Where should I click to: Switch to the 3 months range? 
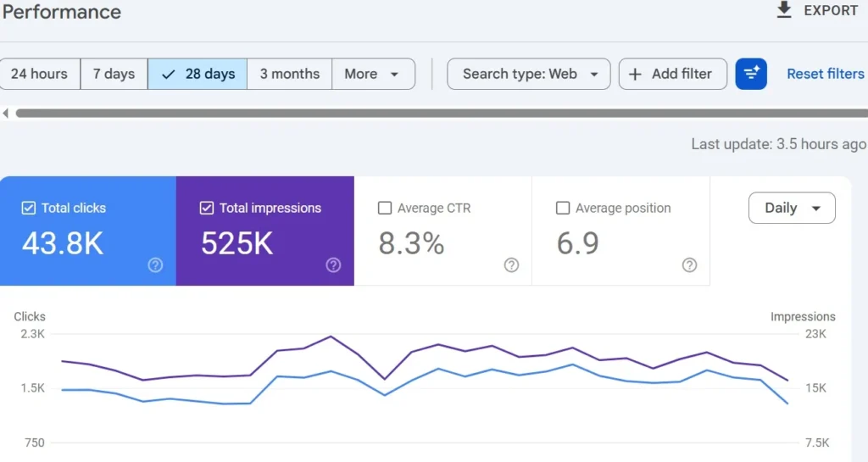tap(289, 74)
